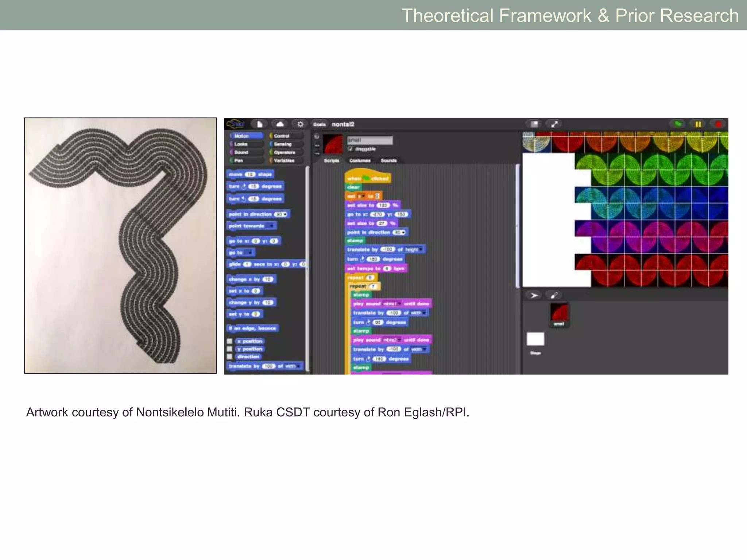Click the sprite name input field
Viewport: 747px width, 560px height.
(369, 140)
